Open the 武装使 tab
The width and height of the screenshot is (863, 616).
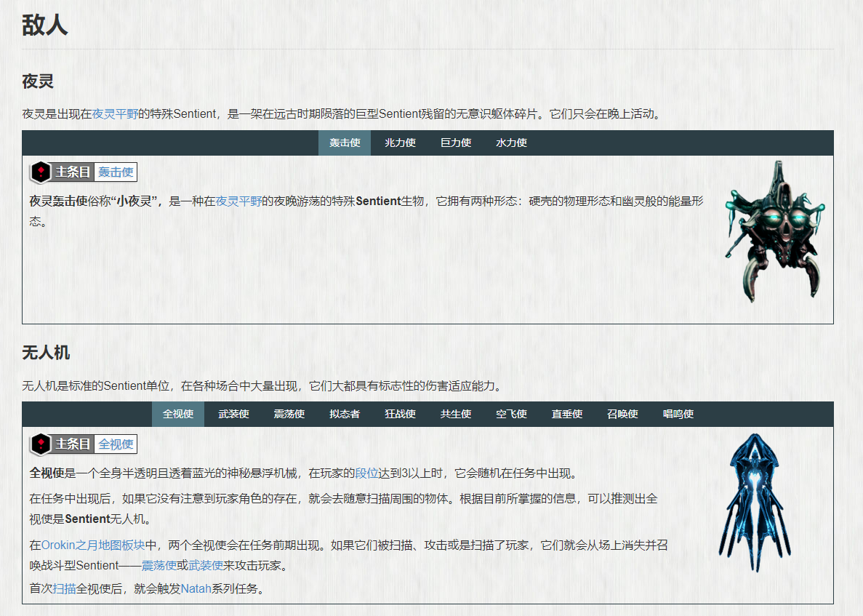(233, 414)
